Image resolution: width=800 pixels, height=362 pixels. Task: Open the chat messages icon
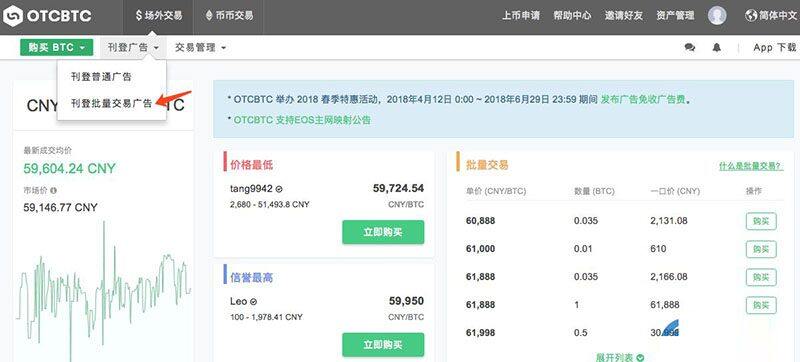tap(690, 47)
